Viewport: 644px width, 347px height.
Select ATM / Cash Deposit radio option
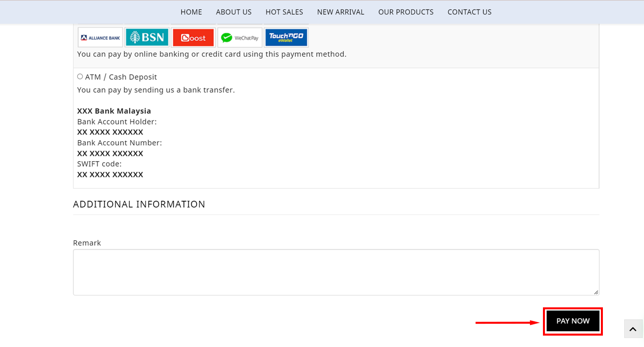pos(80,77)
